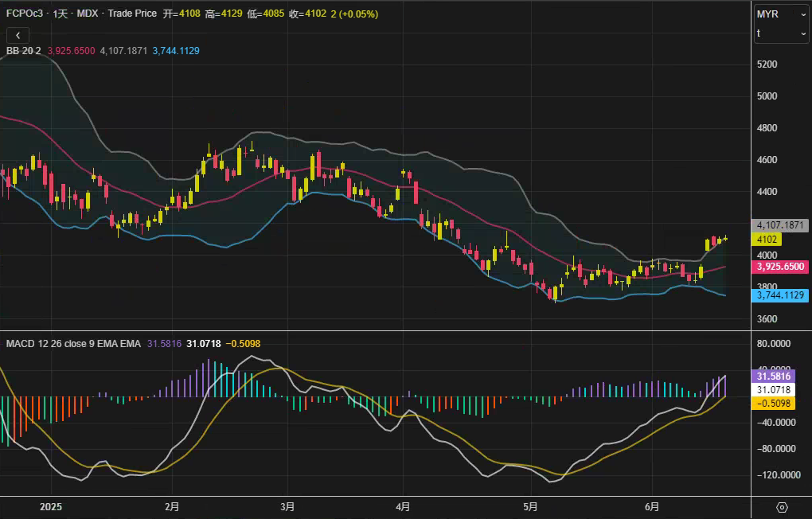Click the 4800 price axis label
Screen dimensions: 812x519
767,128
